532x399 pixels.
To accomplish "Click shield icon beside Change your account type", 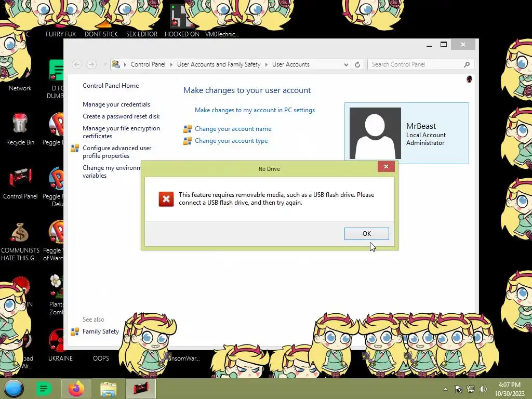I will point(187,141).
